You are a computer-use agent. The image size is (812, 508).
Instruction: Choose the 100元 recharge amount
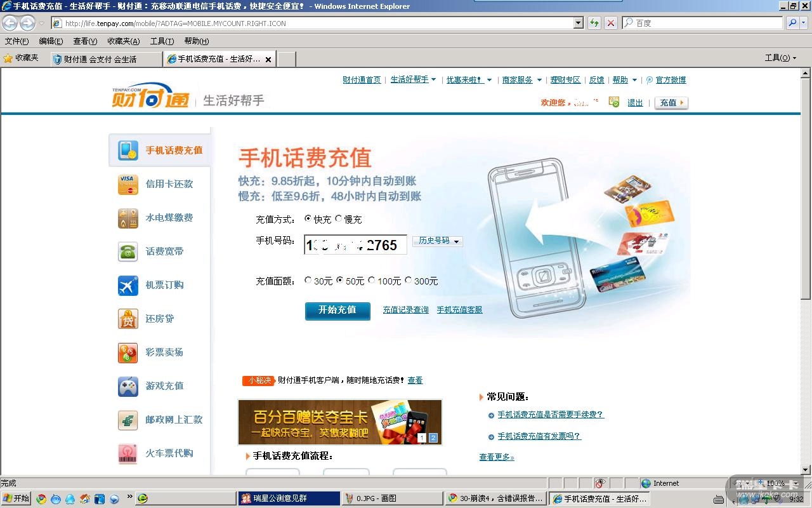[372, 280]
